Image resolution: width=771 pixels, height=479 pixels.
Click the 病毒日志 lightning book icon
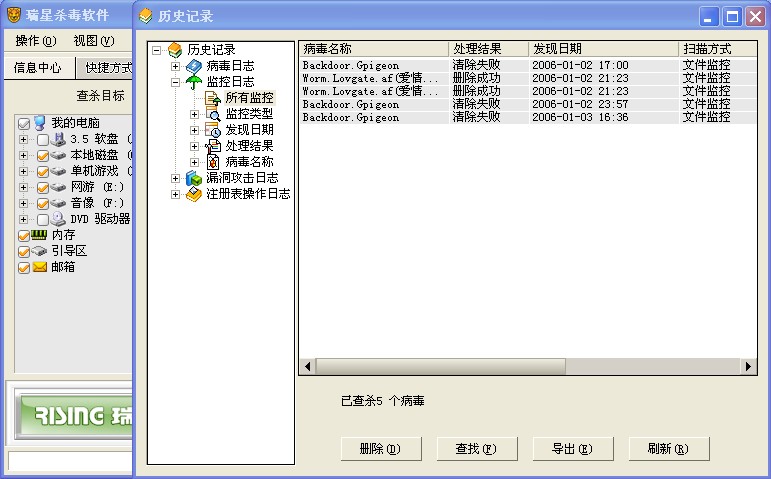click(x=194, y=66)
